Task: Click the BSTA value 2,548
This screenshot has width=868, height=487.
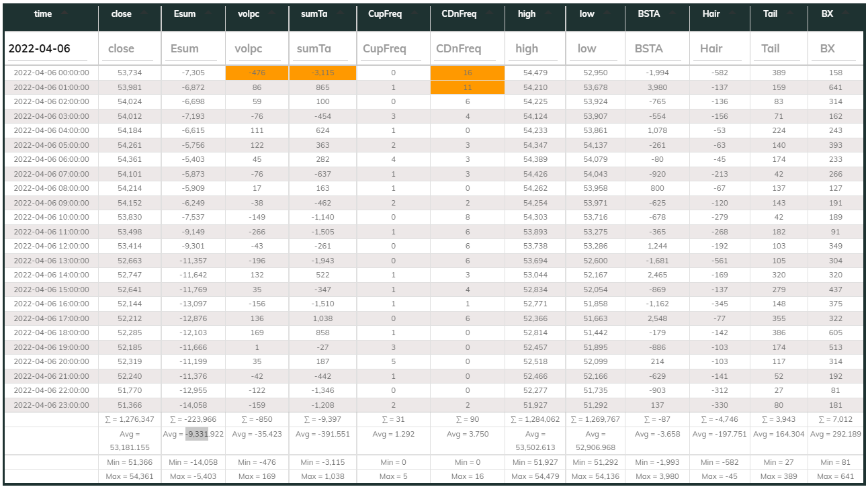Action: pyautogui.click(x=657, y=318)
